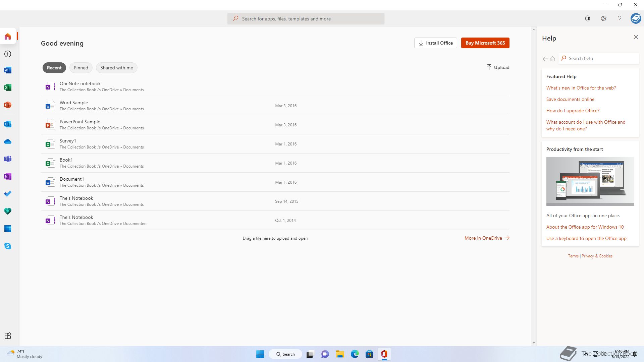Screen dimensions: 644x362
Task: Open Family Safety heart icon in sidebar
Action: click(8, 211)
